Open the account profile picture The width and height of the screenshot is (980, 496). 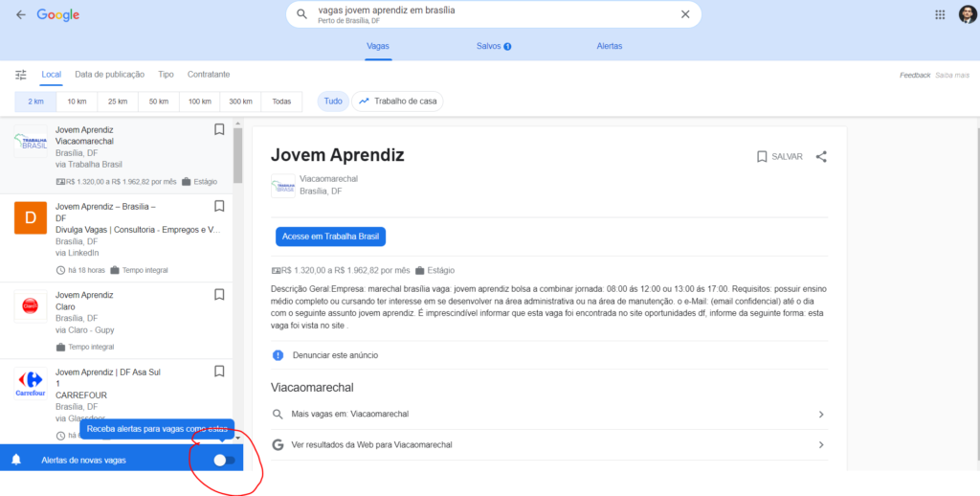pos(968,14)
